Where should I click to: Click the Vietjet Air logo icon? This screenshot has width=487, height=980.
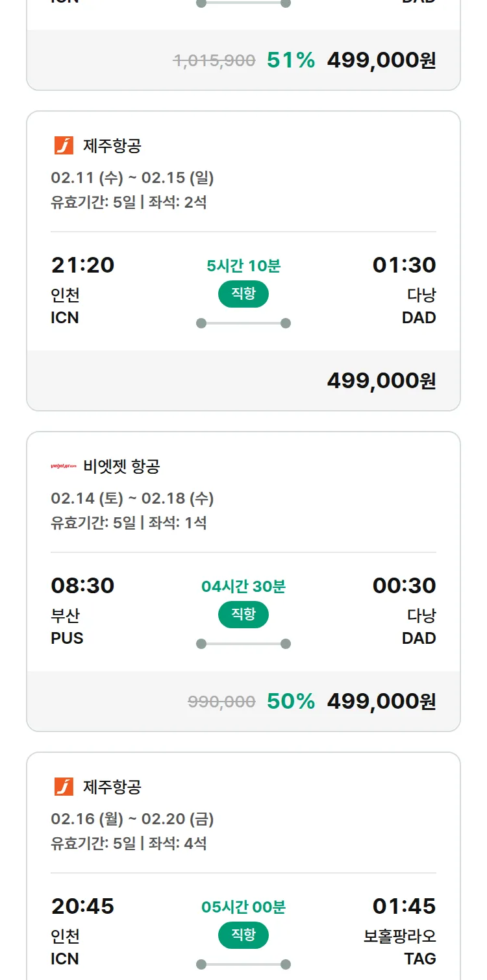pyautogui.click(x=64, y=466)
